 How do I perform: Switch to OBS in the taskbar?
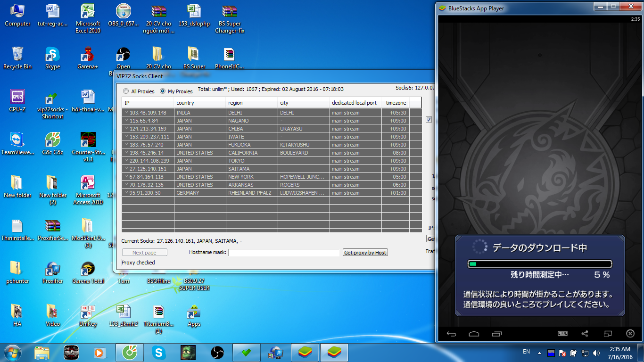pos(217,352)
